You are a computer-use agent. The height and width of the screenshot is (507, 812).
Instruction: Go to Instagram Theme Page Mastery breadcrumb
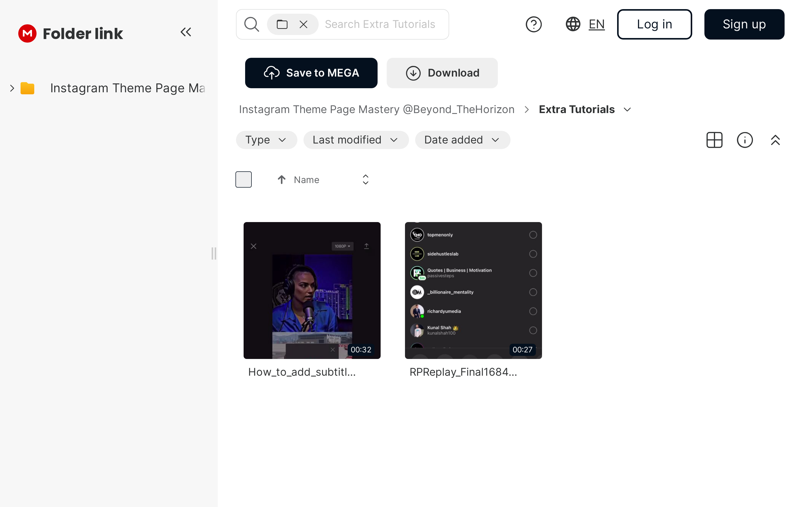click(x=377, y=110)
